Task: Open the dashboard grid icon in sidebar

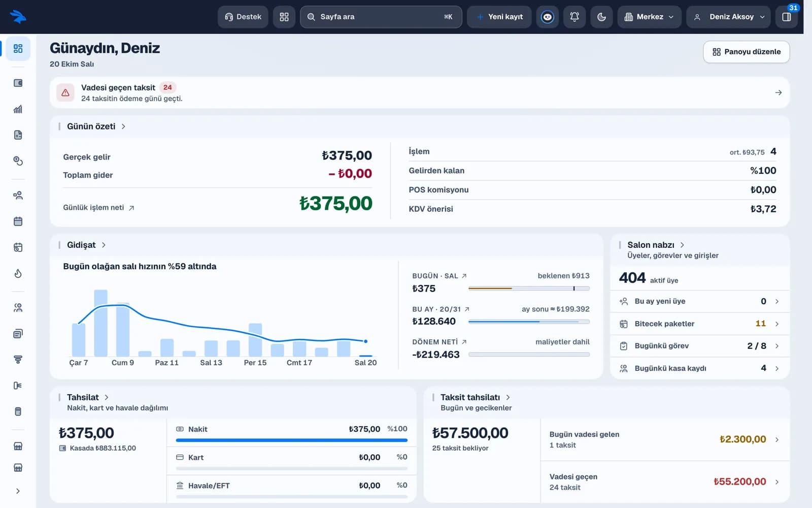Action: 18,49
